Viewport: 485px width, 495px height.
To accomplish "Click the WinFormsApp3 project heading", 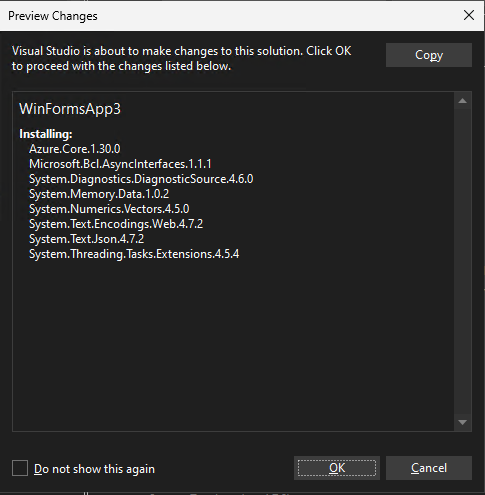I will [x=70, y=109].
